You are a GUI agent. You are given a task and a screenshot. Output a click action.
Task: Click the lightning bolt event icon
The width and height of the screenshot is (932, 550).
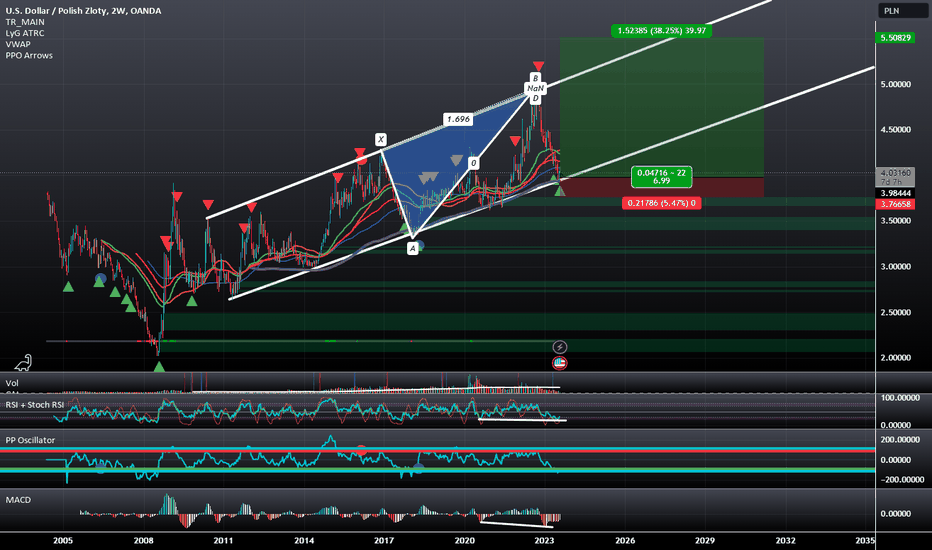559,347
